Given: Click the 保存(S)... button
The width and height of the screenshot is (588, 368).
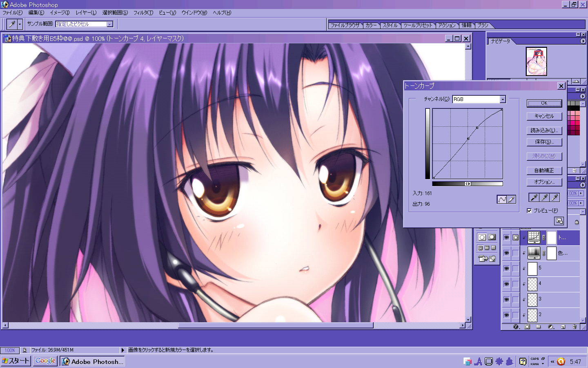Looking at the screenshot, I should pyautogui.click(x=544, y=142).
